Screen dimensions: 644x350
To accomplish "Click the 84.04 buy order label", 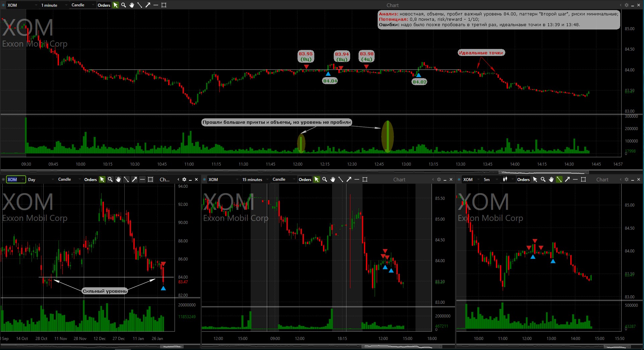I will pos(330,81).
